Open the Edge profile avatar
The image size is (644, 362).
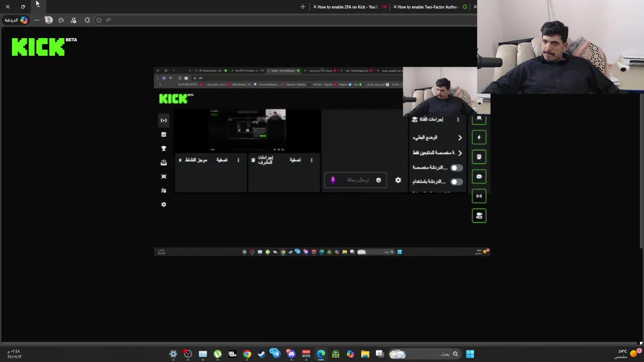[x=49, y=20]
